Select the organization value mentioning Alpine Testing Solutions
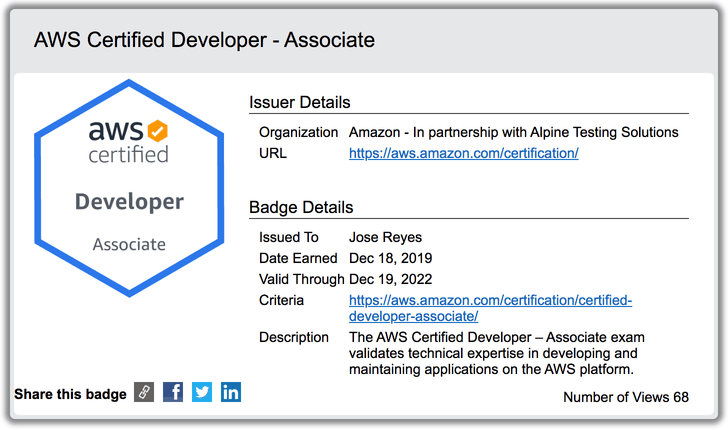Image resolution: width=728 pixels, height=430 pixels. [514, 132]
